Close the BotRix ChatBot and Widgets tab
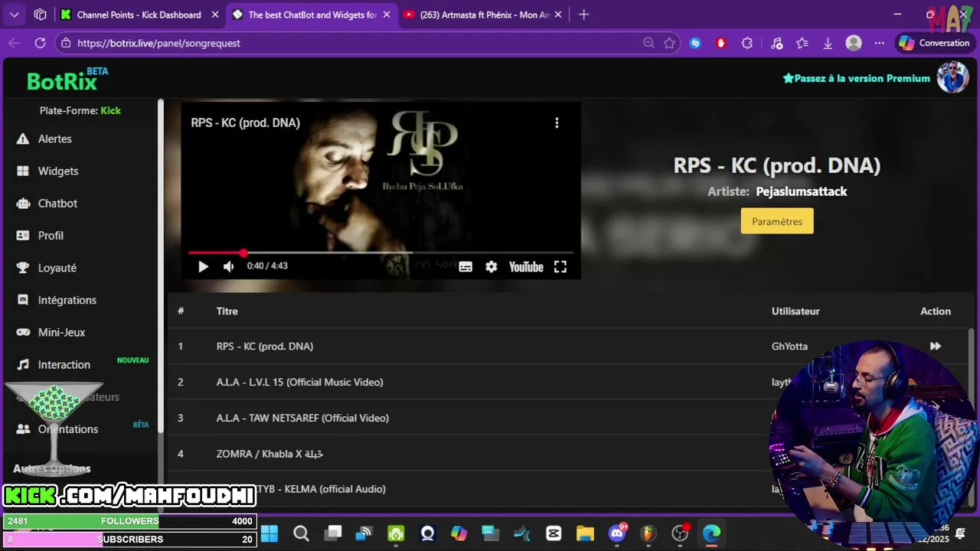This screenshot has height=551, width=980. (387, 15)
